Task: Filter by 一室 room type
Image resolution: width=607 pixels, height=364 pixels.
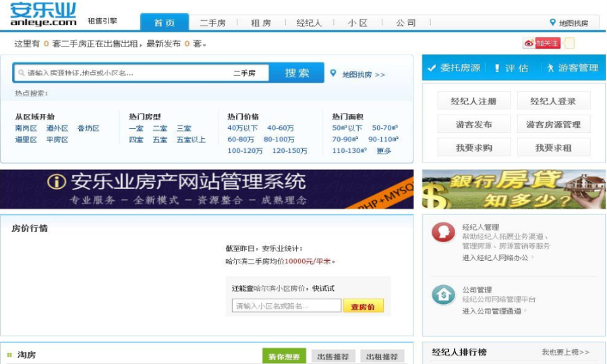Action: coord(136,128)
